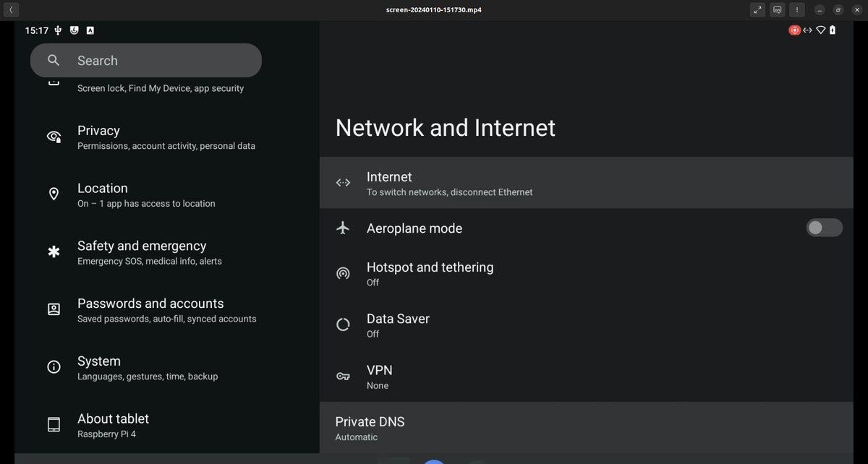Click the keyboard toggle icon in the title bar
Image resolution: width=868 pixels, height=464 pixels.
[x=777, y=9]
